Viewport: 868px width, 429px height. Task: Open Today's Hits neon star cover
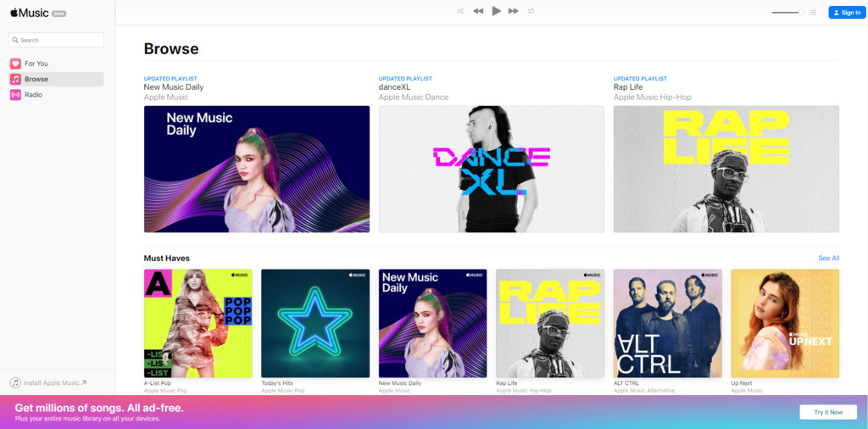tap(314, 323)
